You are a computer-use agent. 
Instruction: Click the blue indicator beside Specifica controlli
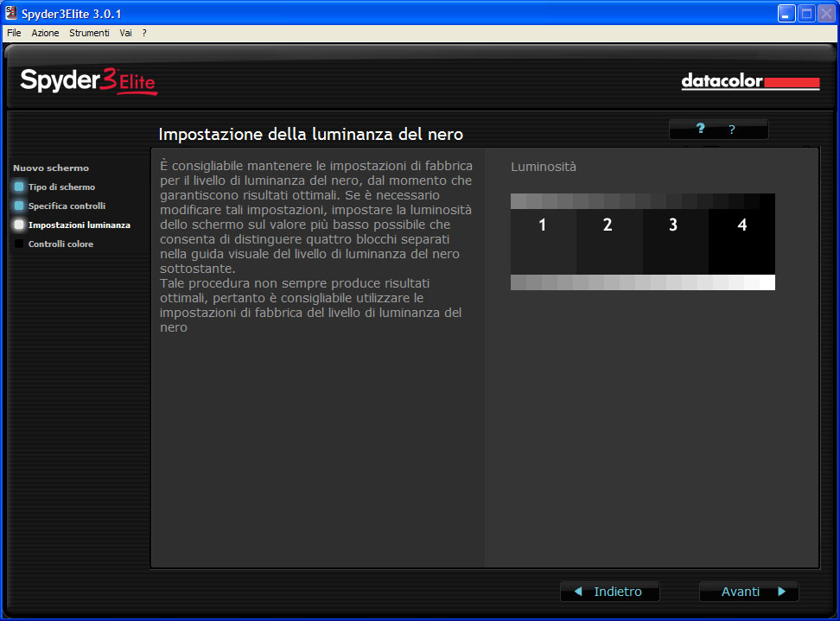(x=19, y=206)
